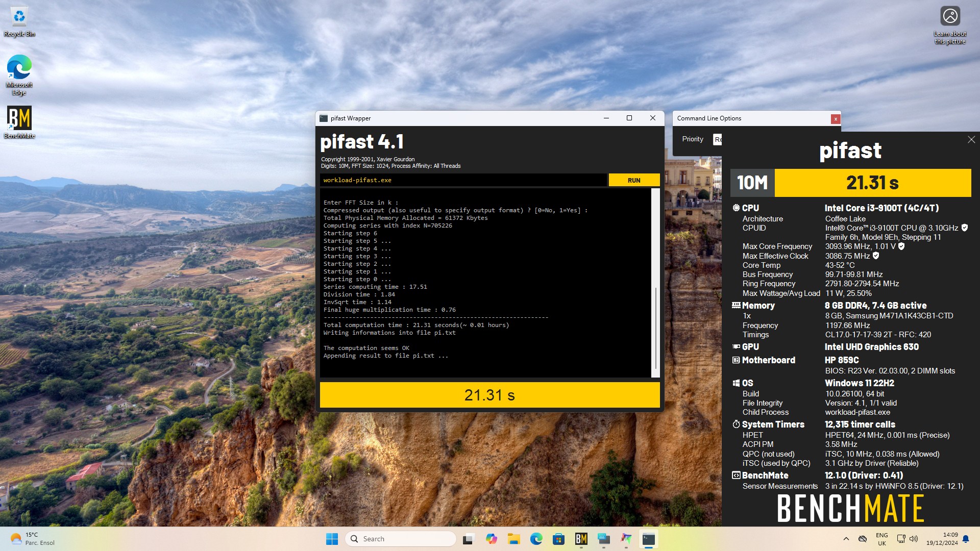Screen dimensions: 980x551
Task: Click the yellow 21.31 s result bar in pifast Wrapper
Action: (489, 395)
